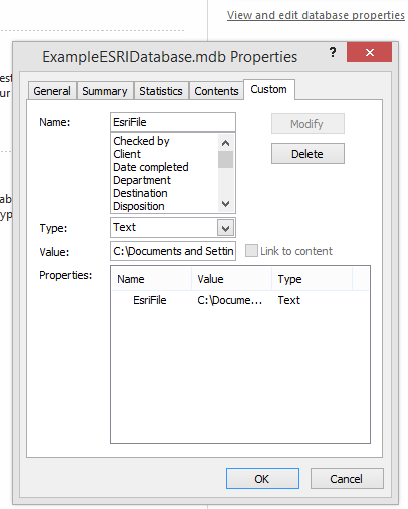Image resolution: width=408 pixels, height=509 pixels.
Task: Select 'Disposition' in the name list
Action: [139, 206]
